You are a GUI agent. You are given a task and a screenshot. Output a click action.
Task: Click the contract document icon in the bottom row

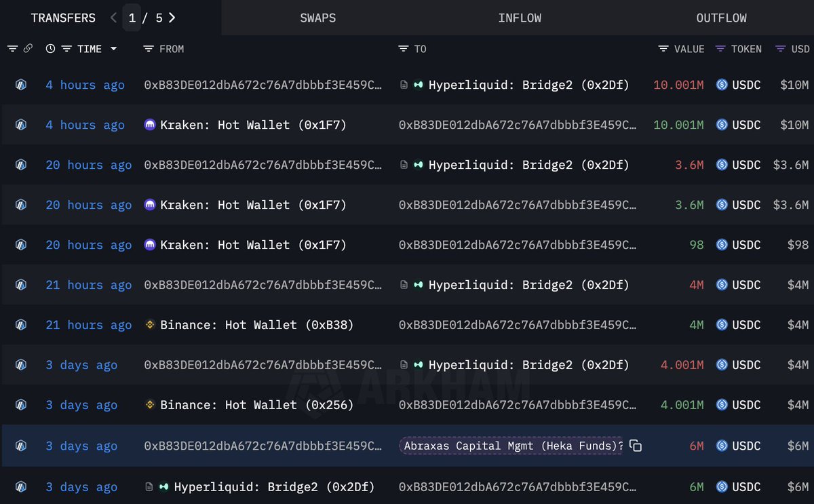point(149,486)
